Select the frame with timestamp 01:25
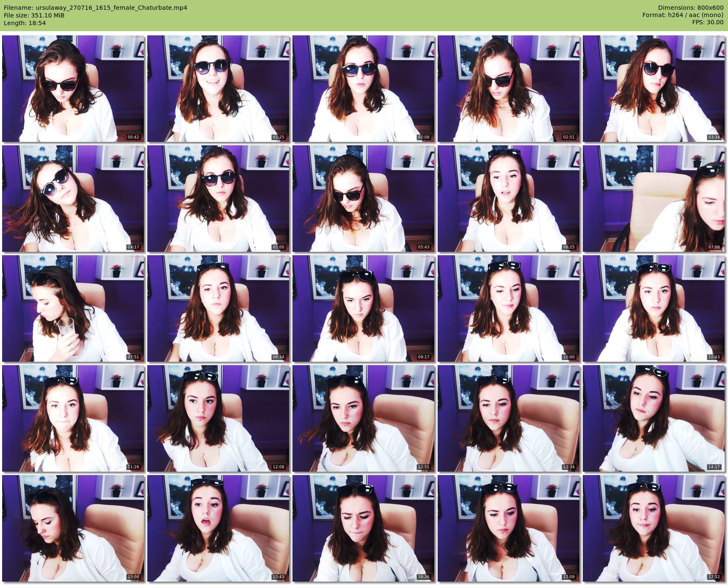The height and width of the screenshot is (585, 728). (218, 89)
